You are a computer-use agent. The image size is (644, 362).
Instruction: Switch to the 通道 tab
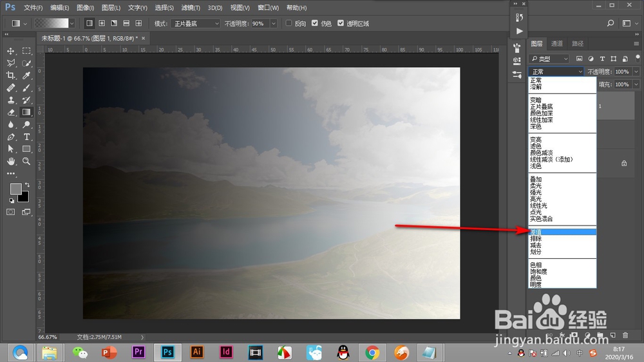point(557,44)
